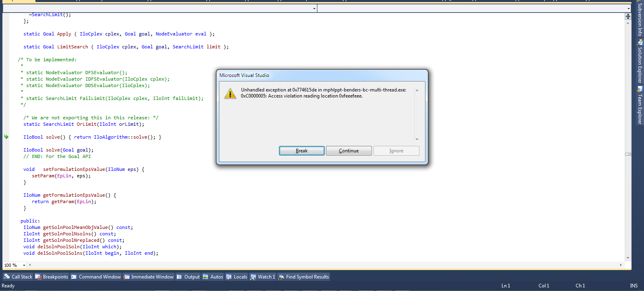Image resolution: width=644 pixels, height=291 pixels.
Task: Click the Command Window icon
Action: coord(74,277)
